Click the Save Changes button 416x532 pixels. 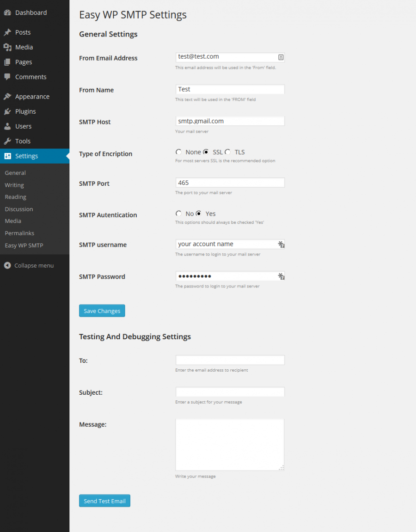pos(102,311)
